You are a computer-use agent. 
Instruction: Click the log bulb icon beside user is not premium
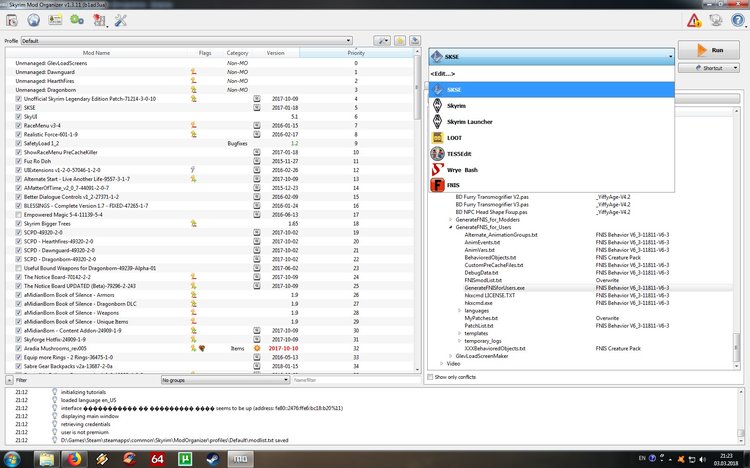(55, 432)
